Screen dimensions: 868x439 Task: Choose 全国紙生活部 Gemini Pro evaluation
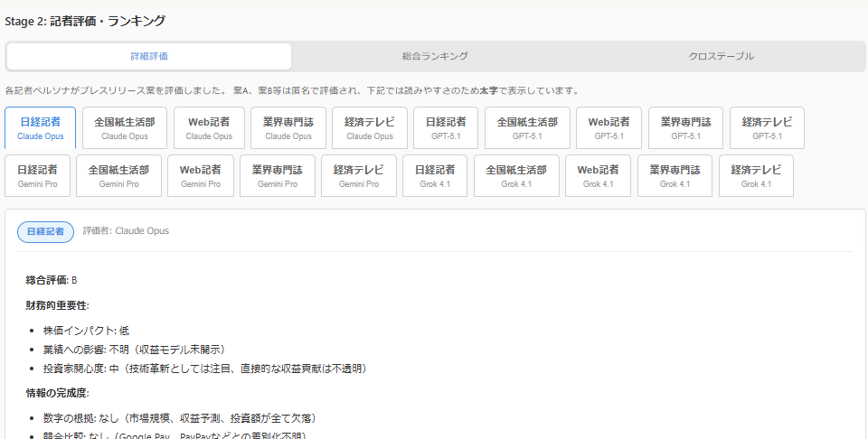click(118, 176)
